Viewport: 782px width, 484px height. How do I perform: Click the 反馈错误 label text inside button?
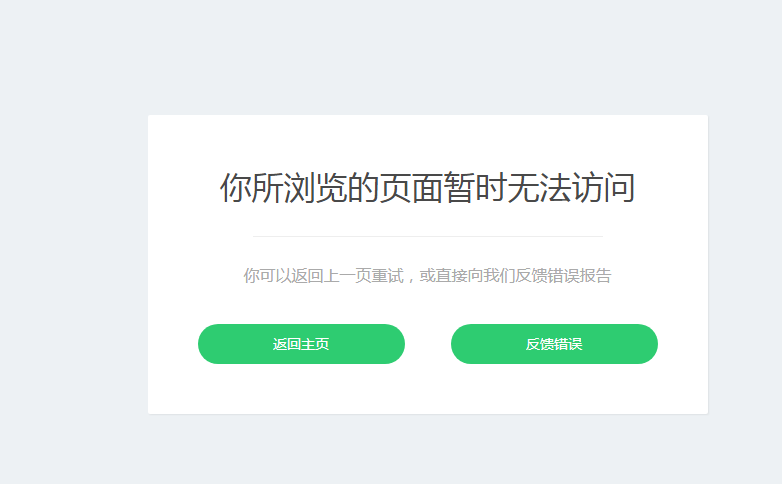[554, 344]
